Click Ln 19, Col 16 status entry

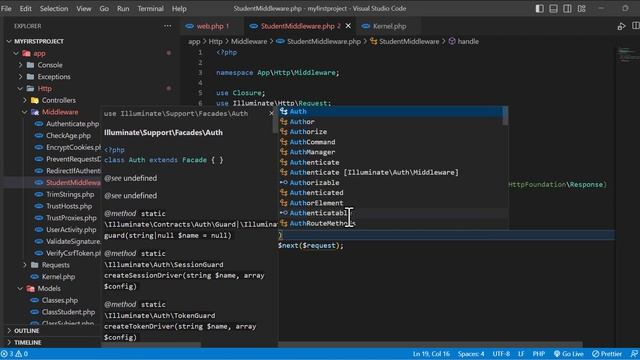(x=431, y=354)
